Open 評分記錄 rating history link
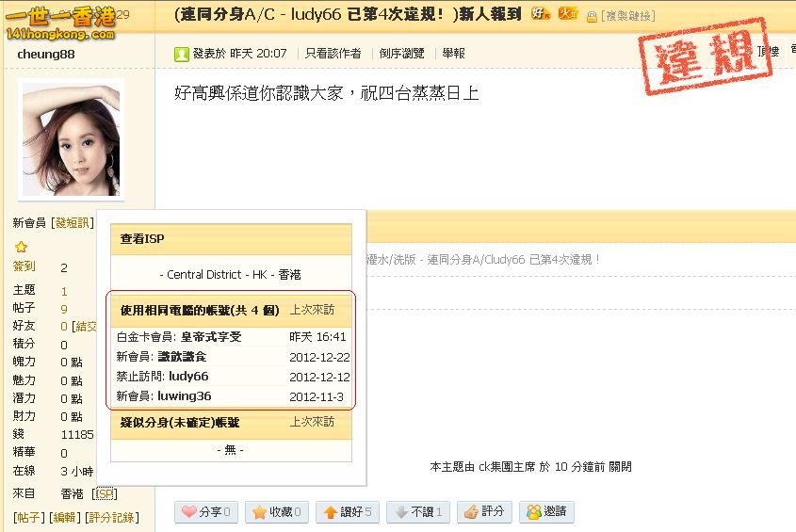 coord(112,518)
